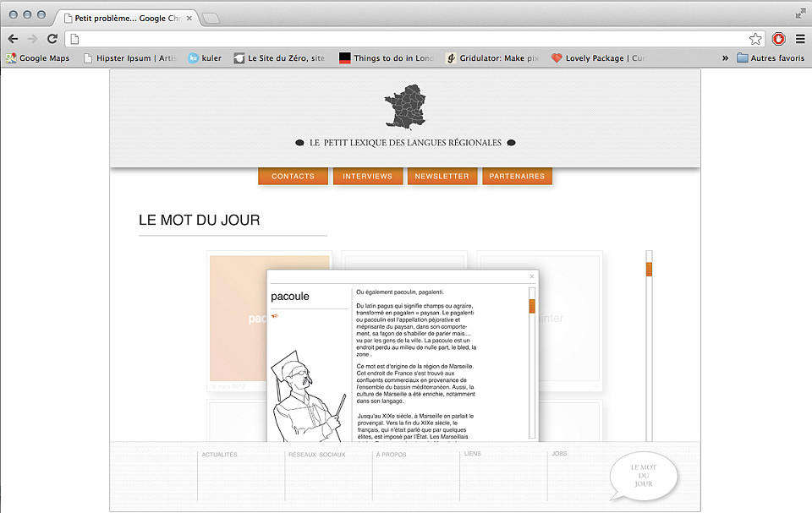812x513 pixels.
Task: Click the INTERVIEWS button
Action: (368, 176)
